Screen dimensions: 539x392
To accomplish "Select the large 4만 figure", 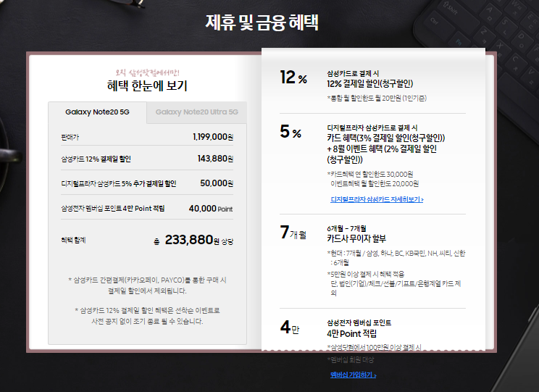I will 290,327.
